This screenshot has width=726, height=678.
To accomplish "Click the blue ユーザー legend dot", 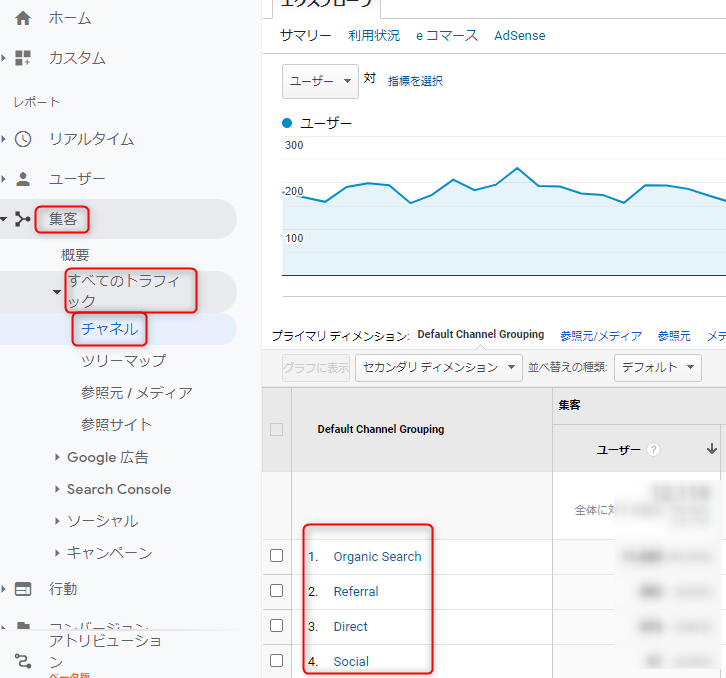I will click(287, 123).
